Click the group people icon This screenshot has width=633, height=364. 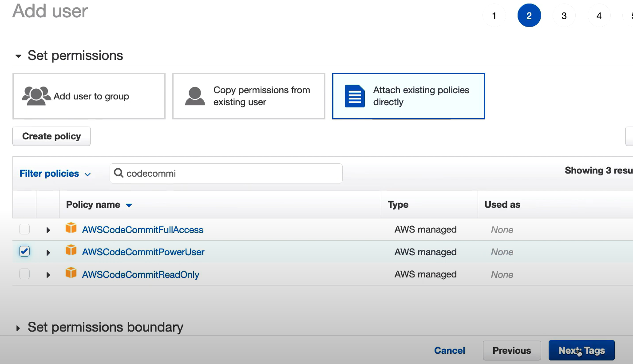pos(36,96)
